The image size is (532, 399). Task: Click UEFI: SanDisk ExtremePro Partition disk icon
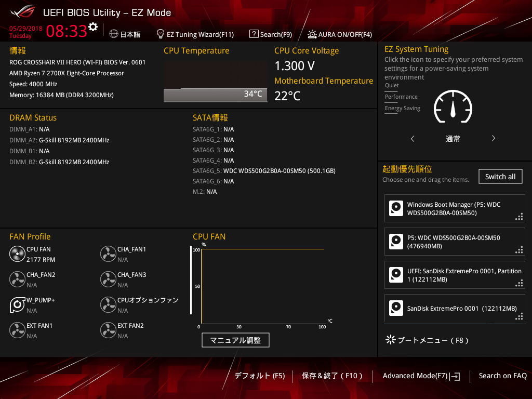pos(396,275)
